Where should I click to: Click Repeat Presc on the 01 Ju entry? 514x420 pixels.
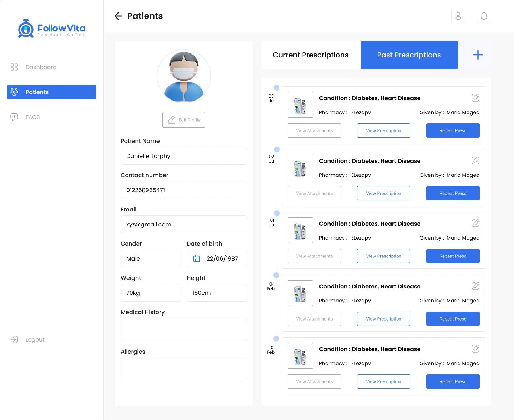(x=453, y=256)
